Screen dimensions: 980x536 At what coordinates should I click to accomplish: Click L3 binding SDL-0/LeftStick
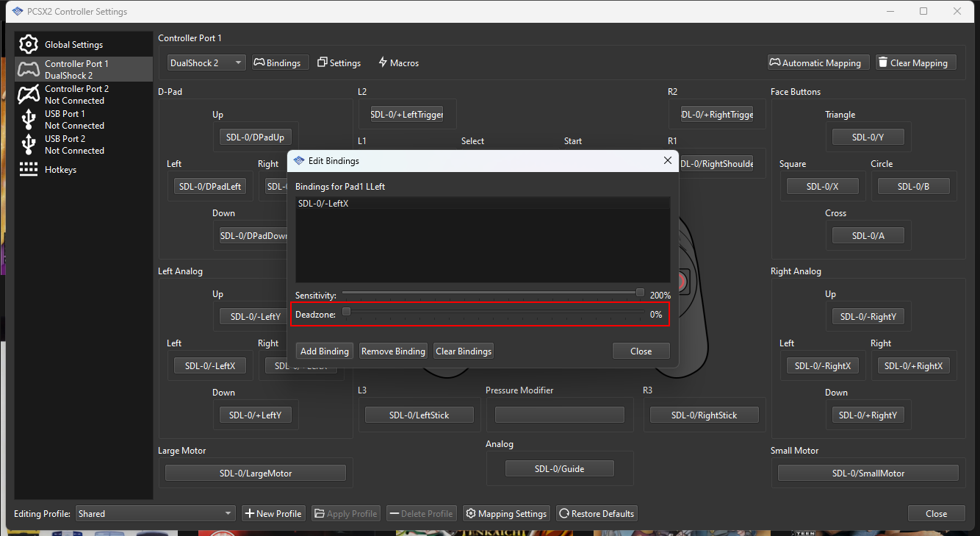click(419, 415)
